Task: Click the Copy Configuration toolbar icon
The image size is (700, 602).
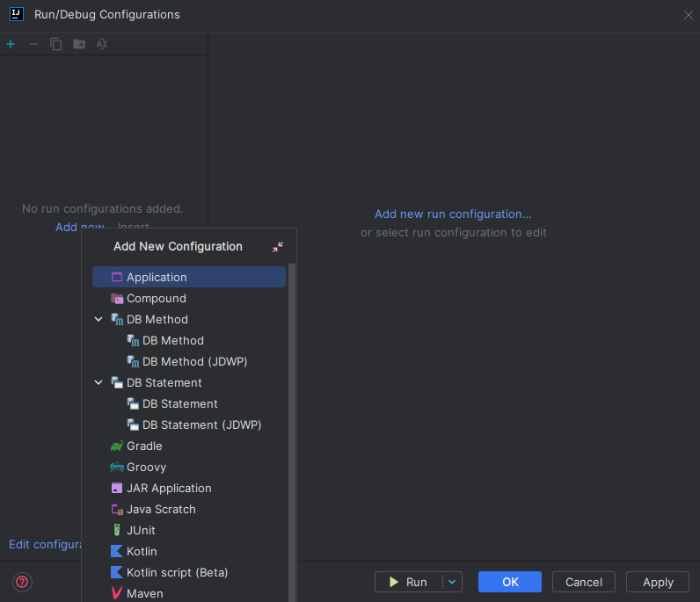Action: pos(55,44)
